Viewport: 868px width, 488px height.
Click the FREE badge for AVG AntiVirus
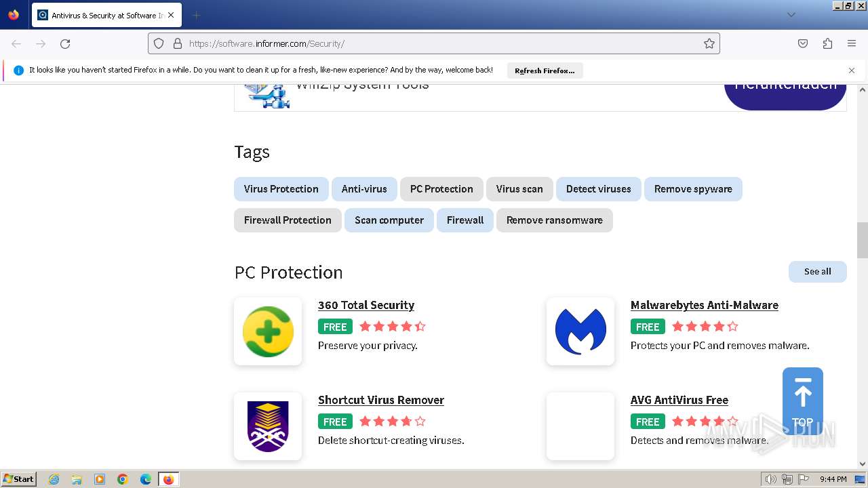648,422
